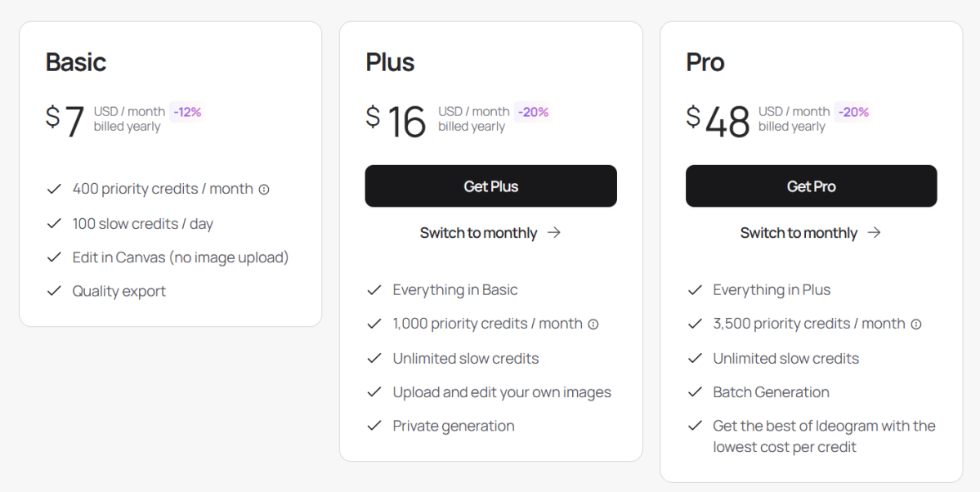Click the Pro plan title
The image size is (980, 492).
[705, 62]
